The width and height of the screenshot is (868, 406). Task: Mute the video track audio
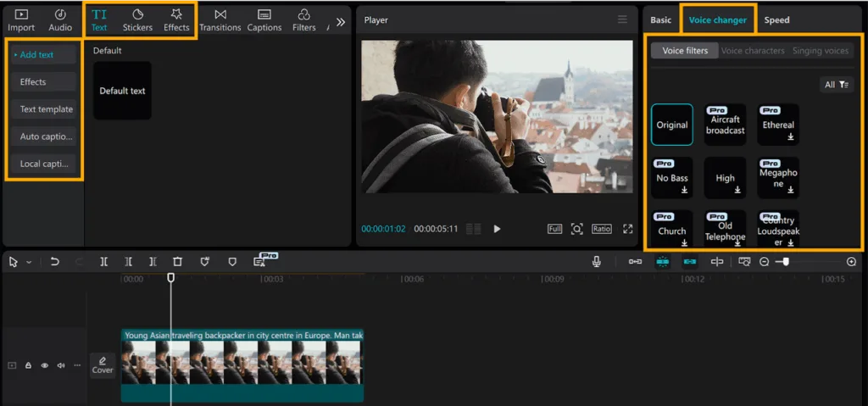point(61,365)
